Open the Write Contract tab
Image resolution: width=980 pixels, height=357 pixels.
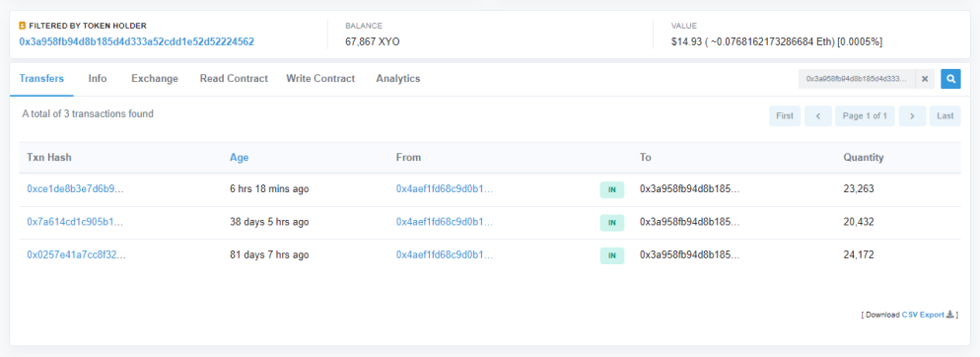pos(320,79)
